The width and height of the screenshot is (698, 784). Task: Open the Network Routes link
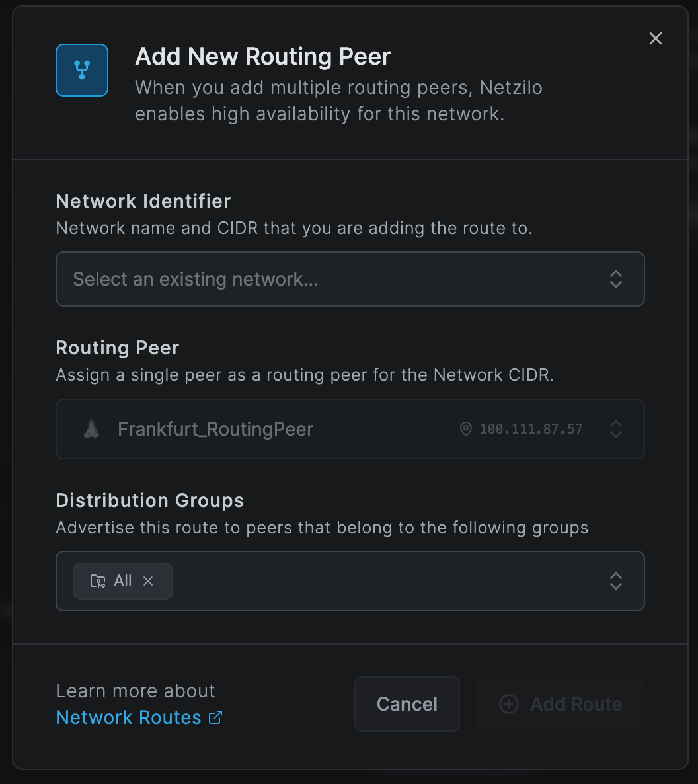coord(128,717)
